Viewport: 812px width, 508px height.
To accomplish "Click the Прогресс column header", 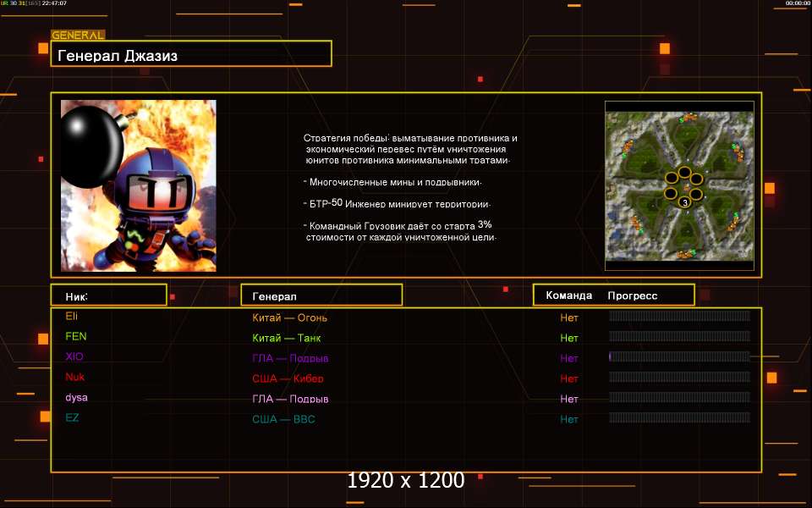I will pos(632,296).
